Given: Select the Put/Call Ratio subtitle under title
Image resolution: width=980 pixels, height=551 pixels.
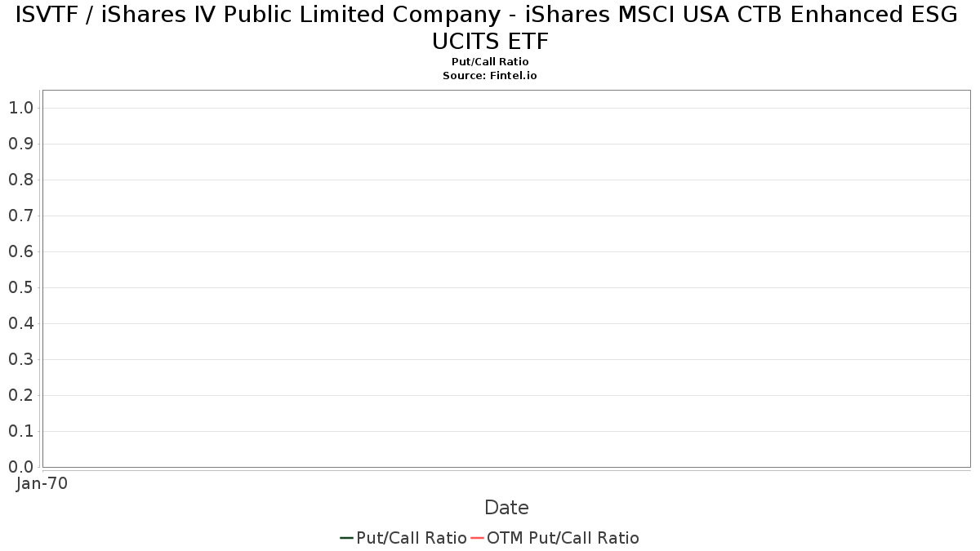Looking at the screenshot, I should pyautogui.click(x=490, y=62).
